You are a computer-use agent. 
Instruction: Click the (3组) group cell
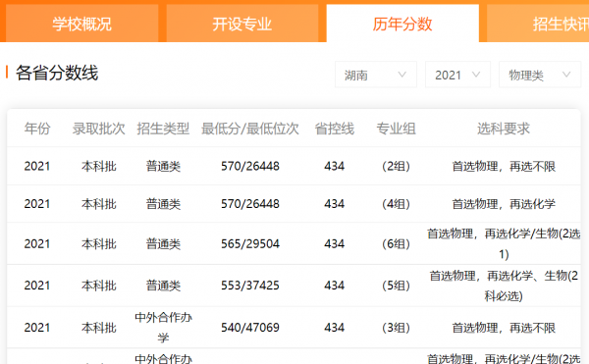click(x=396, y=328)
